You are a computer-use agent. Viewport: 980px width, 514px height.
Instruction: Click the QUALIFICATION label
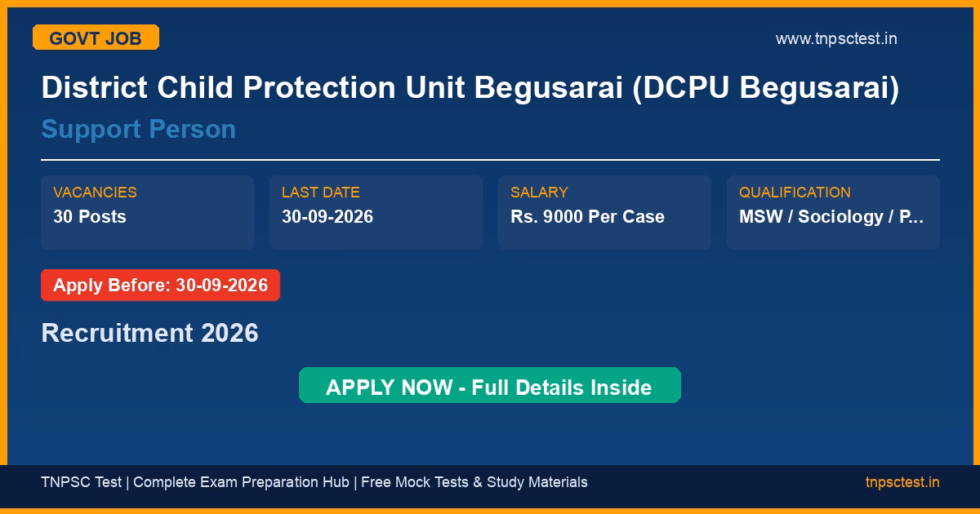point(795,193)
